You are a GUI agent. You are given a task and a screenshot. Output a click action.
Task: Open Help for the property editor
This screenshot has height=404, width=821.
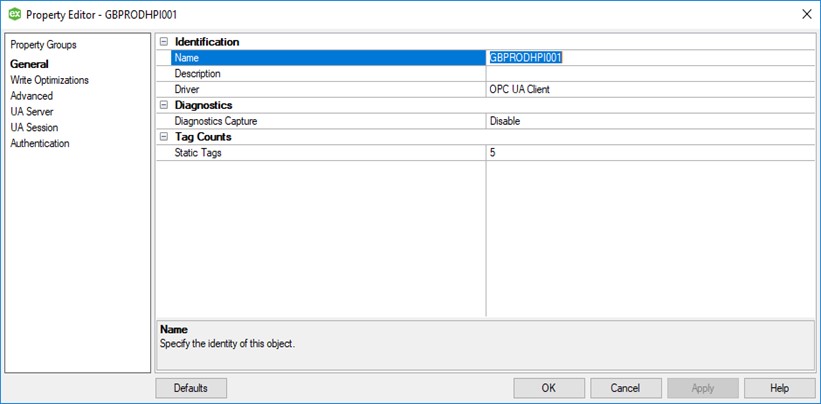coord(779,388)
